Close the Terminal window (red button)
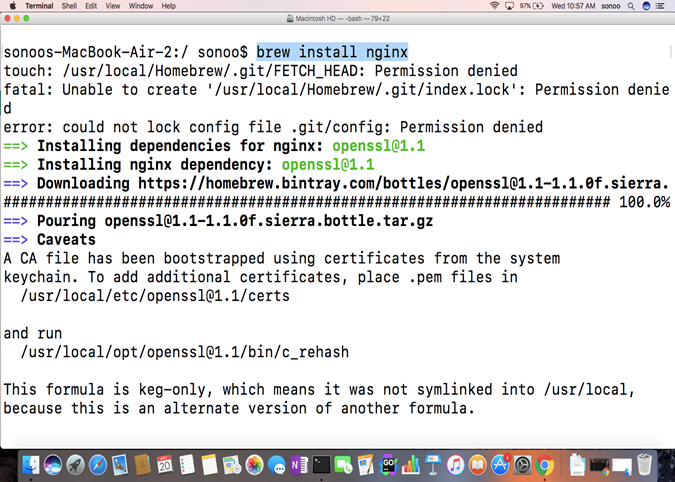 [x=7, y=18]
